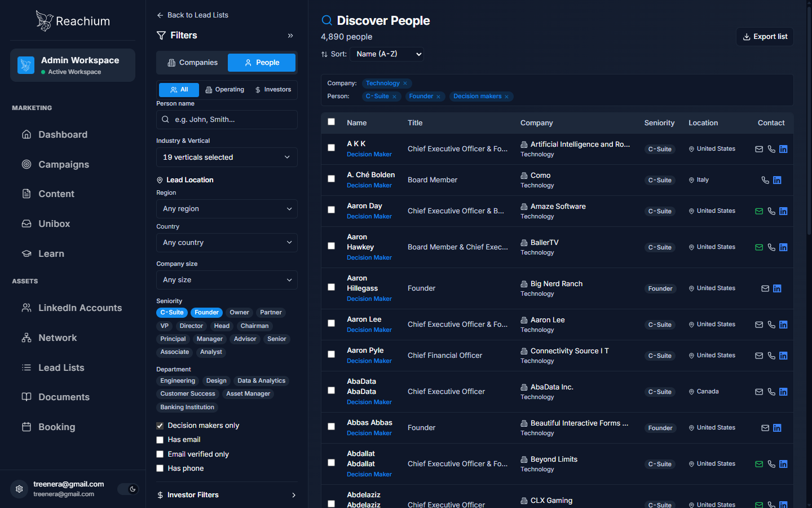This screenshot has height=508, width=812.
Task: Open LinkedIn profile for Abbas Abbas
Action: (777, 428)
